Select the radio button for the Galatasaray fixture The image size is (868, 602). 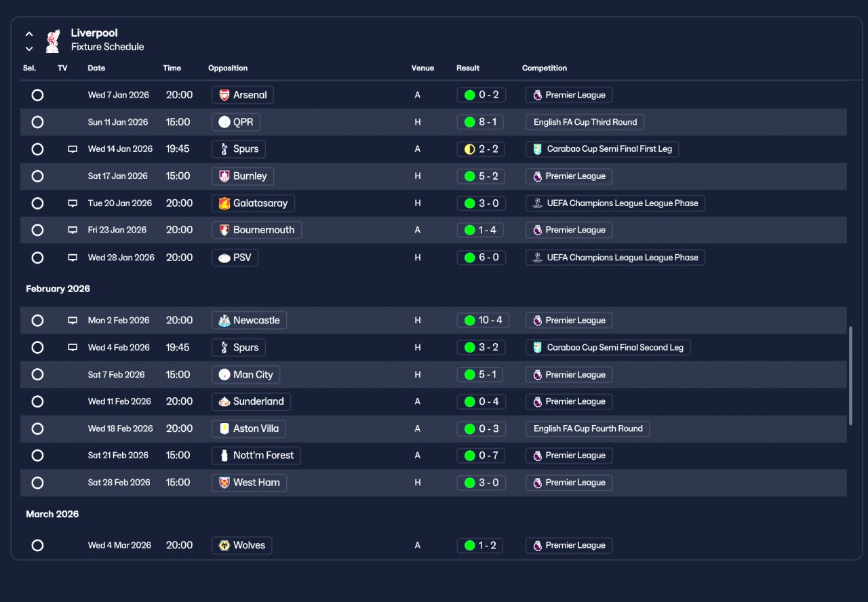tap(37, 203)
